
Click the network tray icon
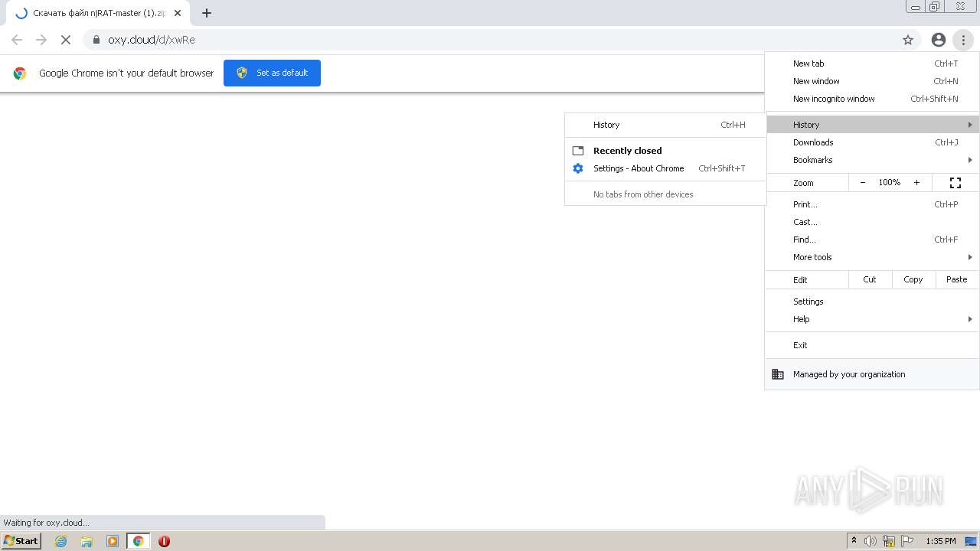point(889,541)
